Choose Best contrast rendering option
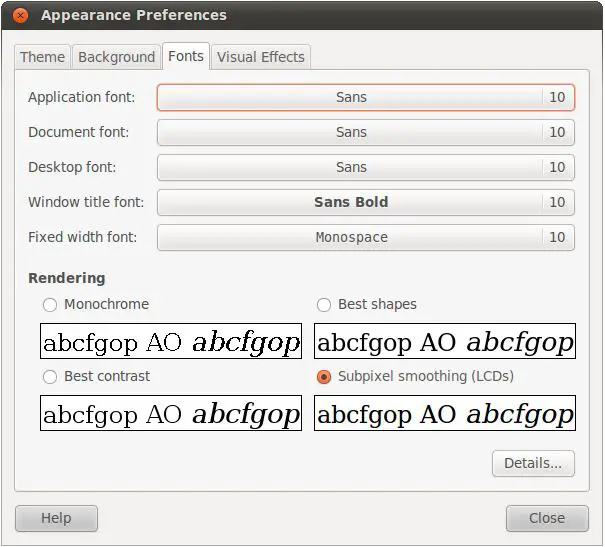605x547 pixels. click(x=50, y=377)
